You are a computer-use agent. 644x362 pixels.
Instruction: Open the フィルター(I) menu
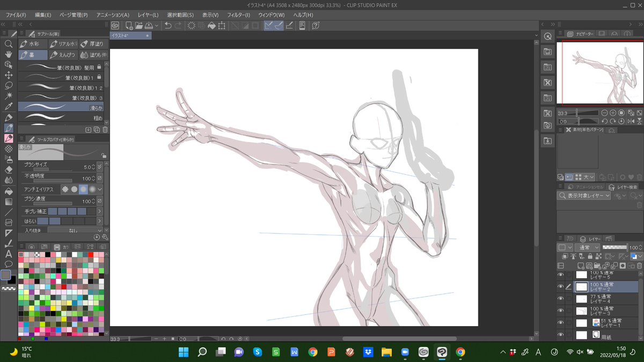[x=238, y=14]
